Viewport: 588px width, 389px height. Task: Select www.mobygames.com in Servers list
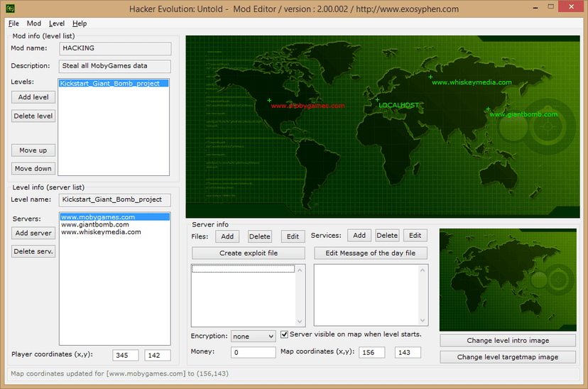115,217
